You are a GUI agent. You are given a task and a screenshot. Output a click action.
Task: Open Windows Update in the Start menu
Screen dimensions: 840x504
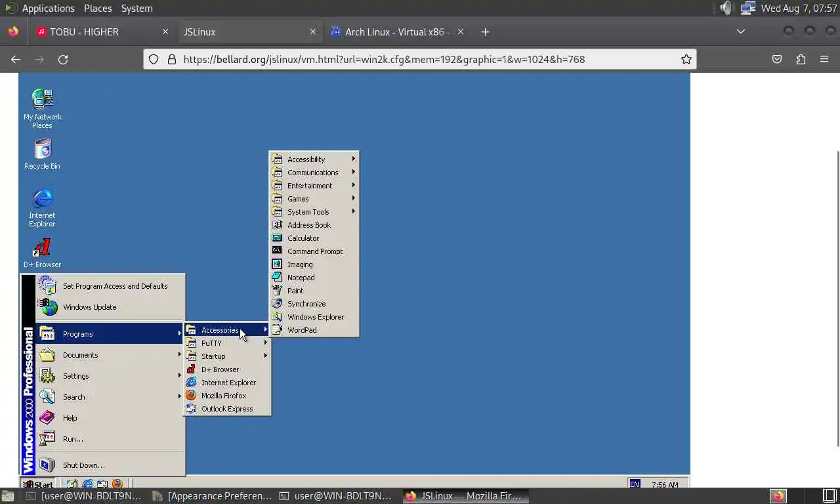110,307
